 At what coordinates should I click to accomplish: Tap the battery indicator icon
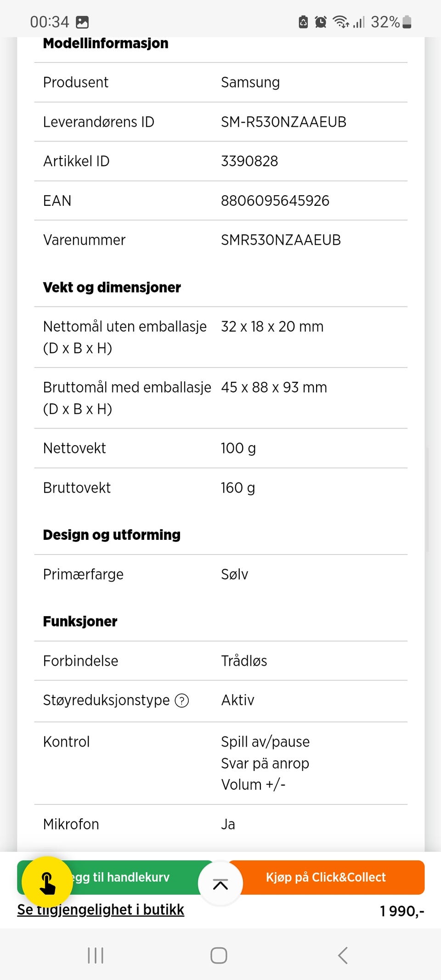coord(407,22)
